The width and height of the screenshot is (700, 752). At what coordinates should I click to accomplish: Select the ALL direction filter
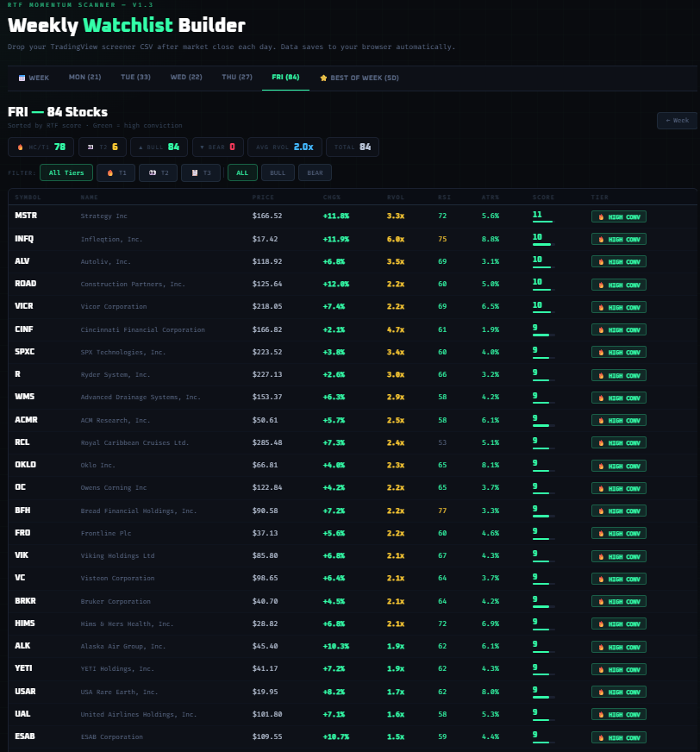(242, 172)
